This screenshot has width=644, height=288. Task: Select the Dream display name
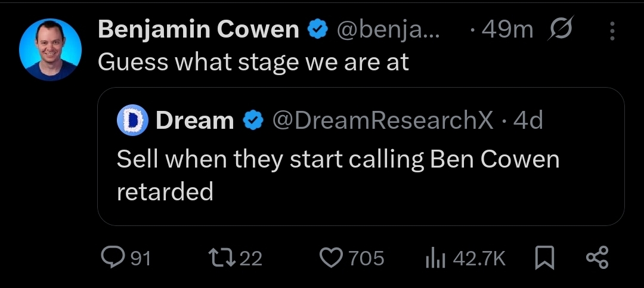coord(194,121)
